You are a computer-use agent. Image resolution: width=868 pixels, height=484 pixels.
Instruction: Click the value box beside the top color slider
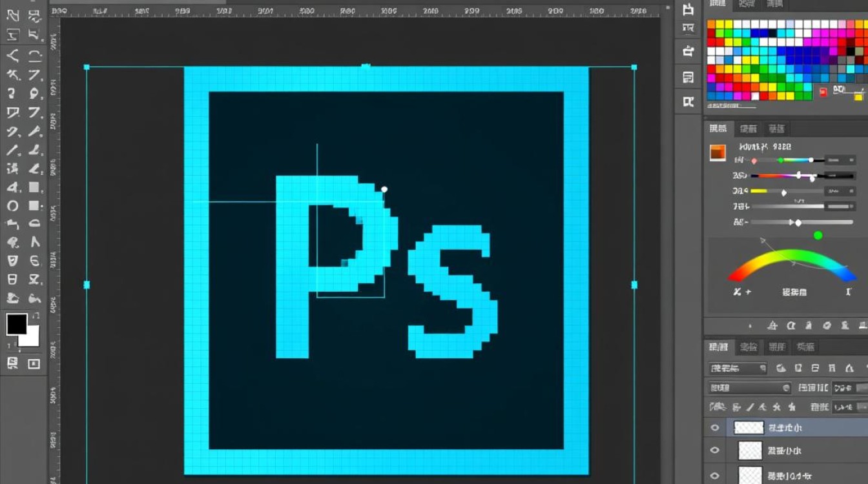pyautogui.click(x=841, y=159)
